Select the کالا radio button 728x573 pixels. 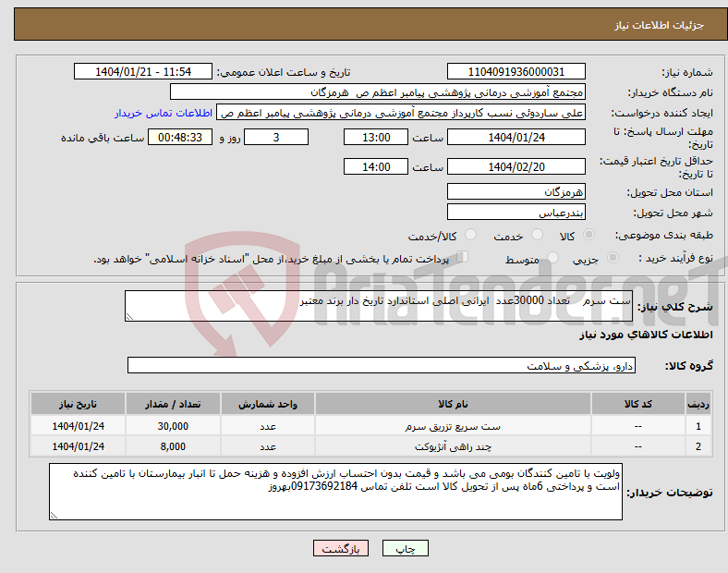[x=588, y=235]
